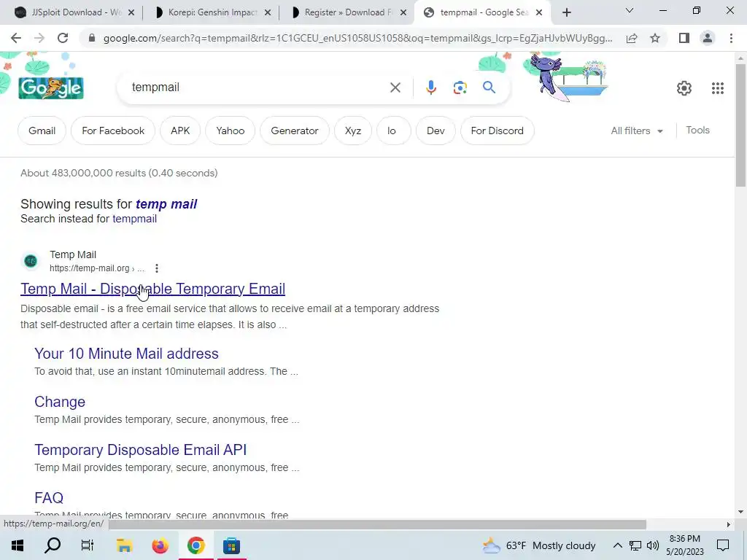
Task: Bookmark this tab with the star icon
Action: click(655, 38)
